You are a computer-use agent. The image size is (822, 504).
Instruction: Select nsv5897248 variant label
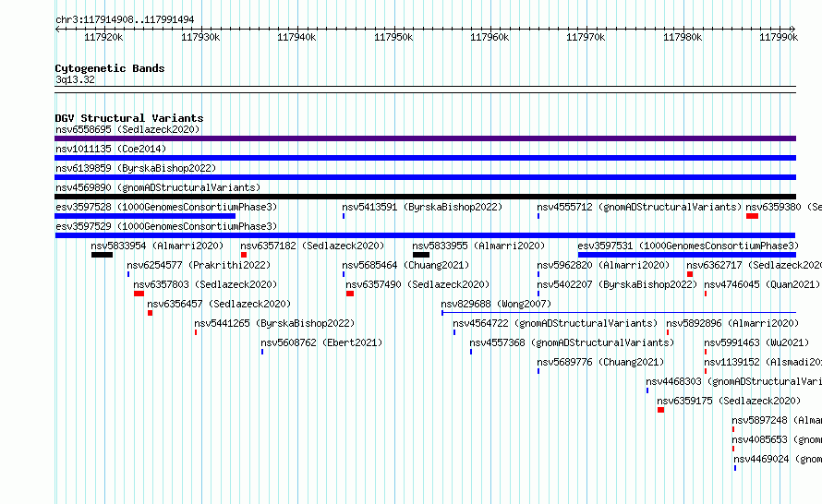tap(777, 420)
